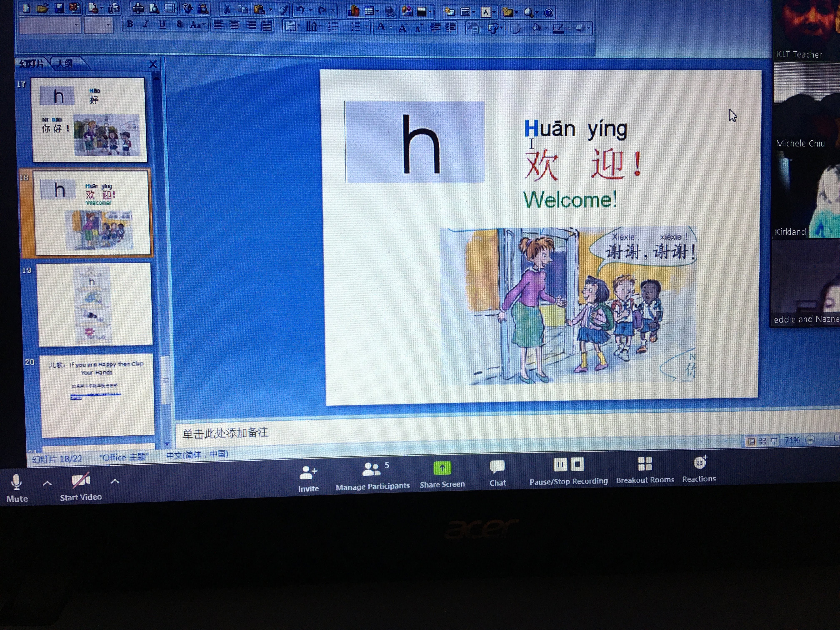The width and height of the screenshot is (840, 630).
Task: Click the 中文(简体, 中国) language indicator
Action: pyautogui.click(x=197, y=454)
